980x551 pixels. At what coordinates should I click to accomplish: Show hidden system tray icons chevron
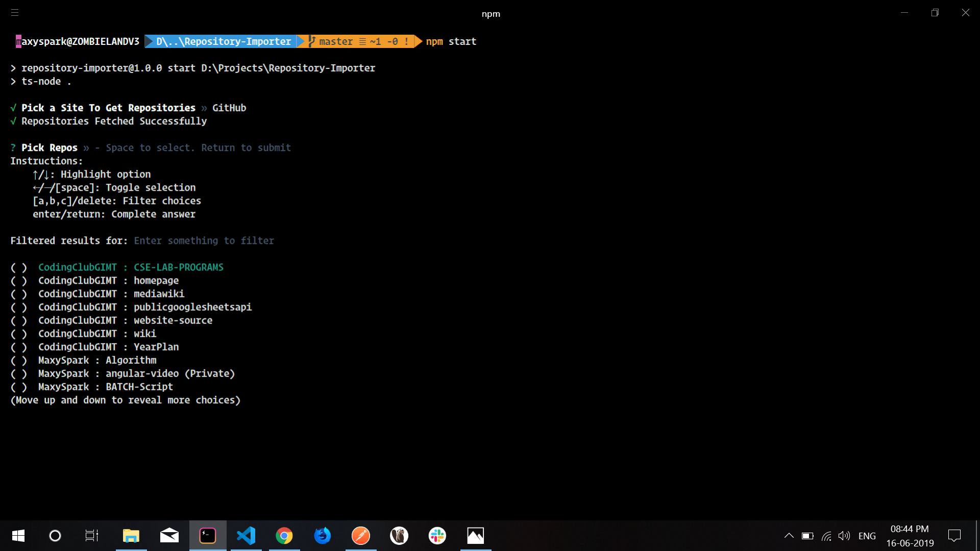(789, 536)
